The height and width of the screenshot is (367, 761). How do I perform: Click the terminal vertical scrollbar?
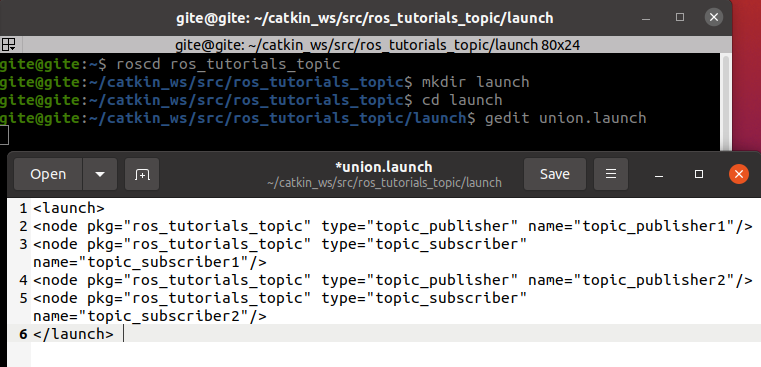pos(726,102)
